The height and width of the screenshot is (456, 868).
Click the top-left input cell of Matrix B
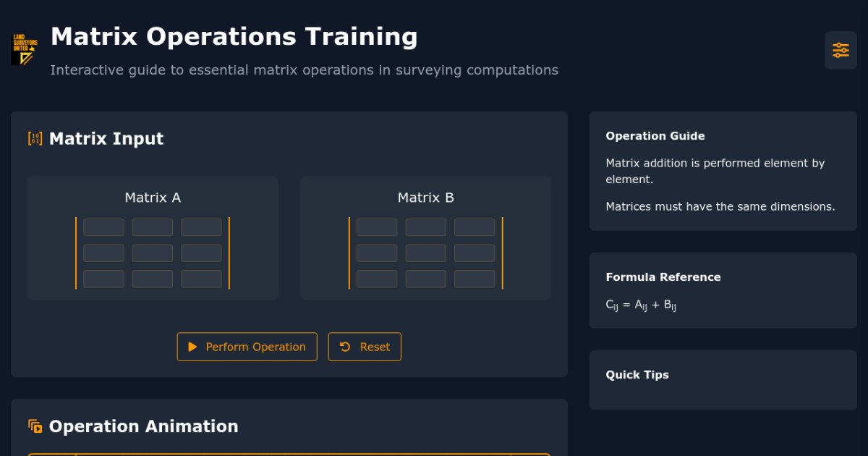coord(377,227)
